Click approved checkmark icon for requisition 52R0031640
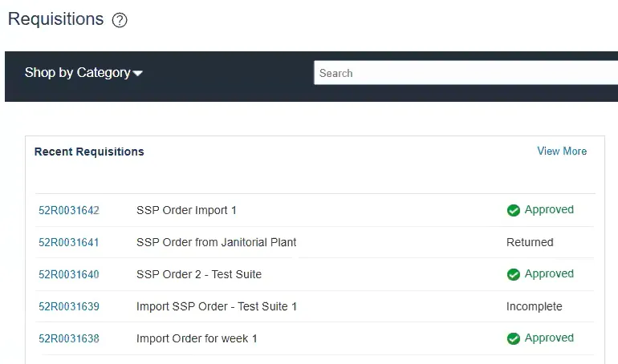Image resolution: width=618 pixels, height=364 pixels. pyautogui.click(x=514, y=274)
